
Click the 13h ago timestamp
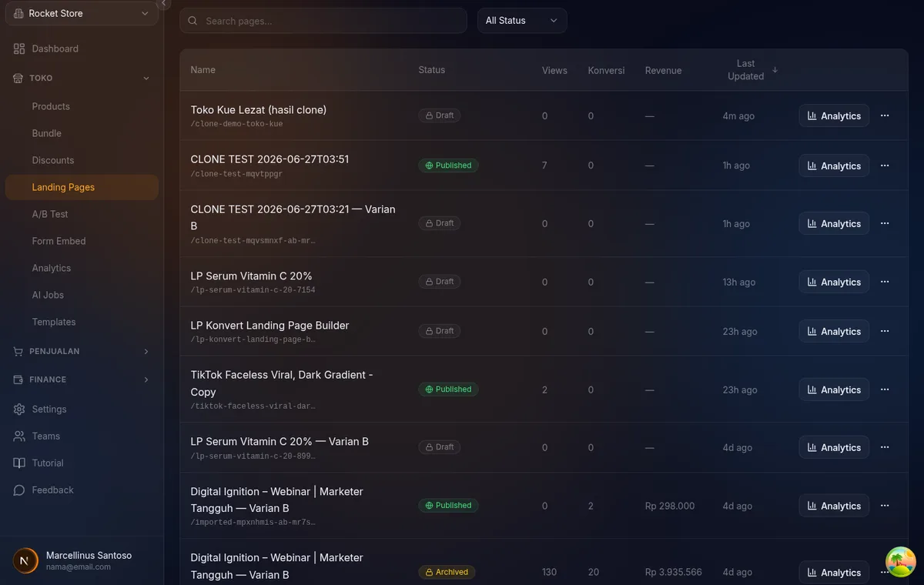click(738, 282)
